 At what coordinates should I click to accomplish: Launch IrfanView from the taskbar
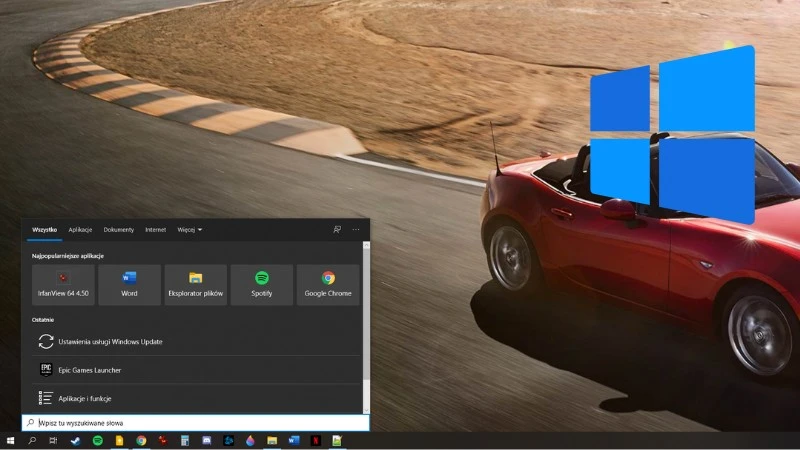point(163,440)
